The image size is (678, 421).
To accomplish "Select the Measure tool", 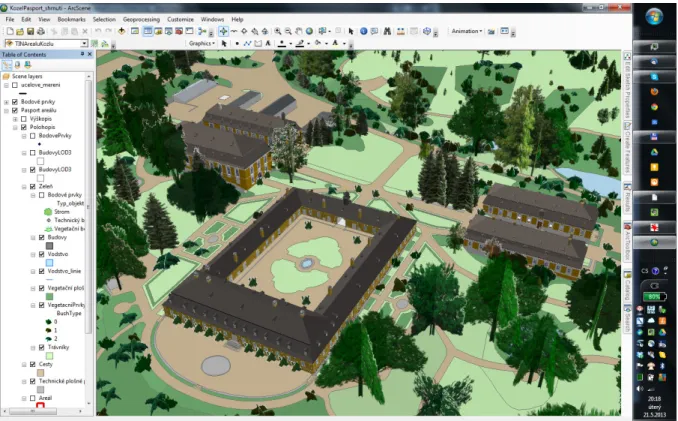I will click(401, 31).
